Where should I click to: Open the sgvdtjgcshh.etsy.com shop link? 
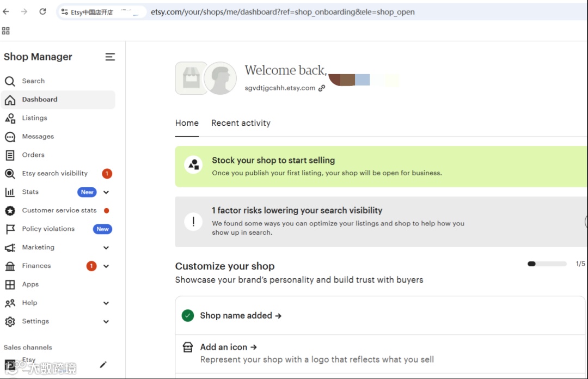click(x=280, y=88)
